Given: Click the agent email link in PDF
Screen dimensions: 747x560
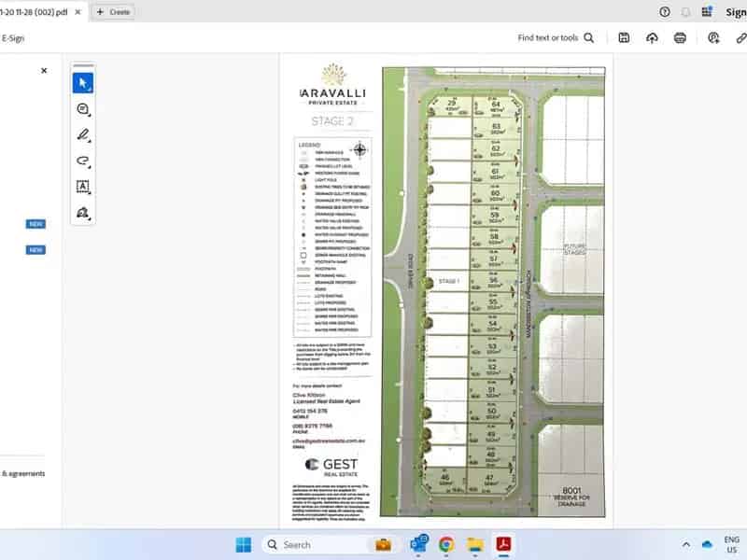Looking at the screenshot, I should tap(329, 441).
